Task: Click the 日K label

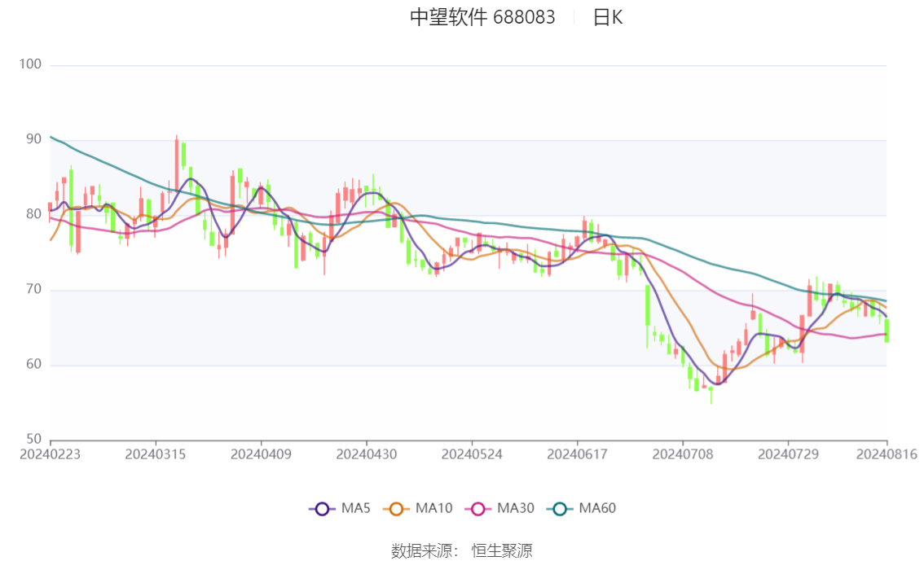Action: 608,17
